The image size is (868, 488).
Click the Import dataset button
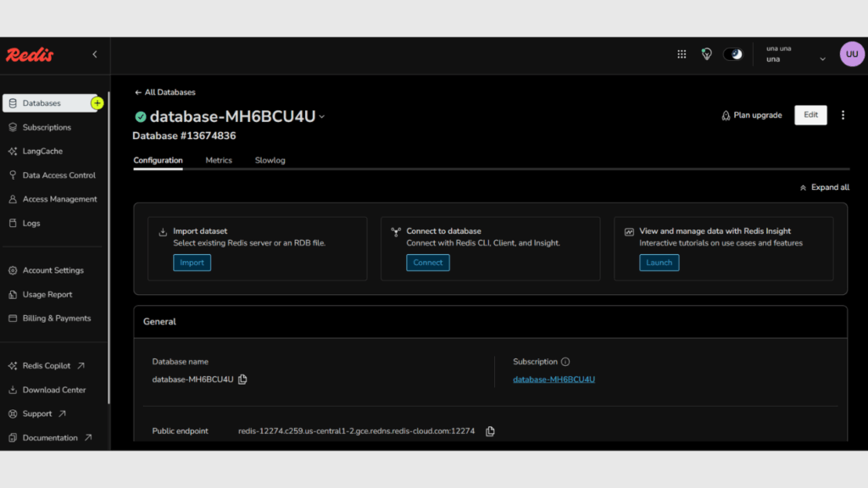point(192,263)
